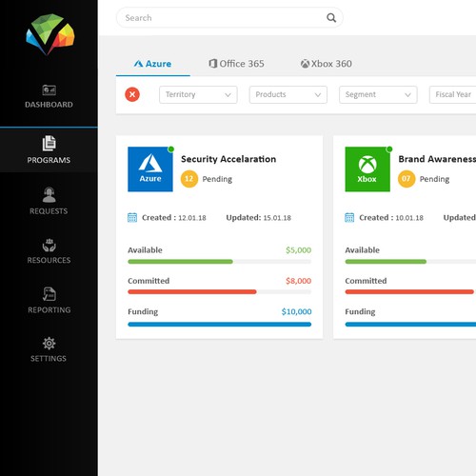Open the Products dropdown
The image size is (476, 476).
click(x=288, y=94)
